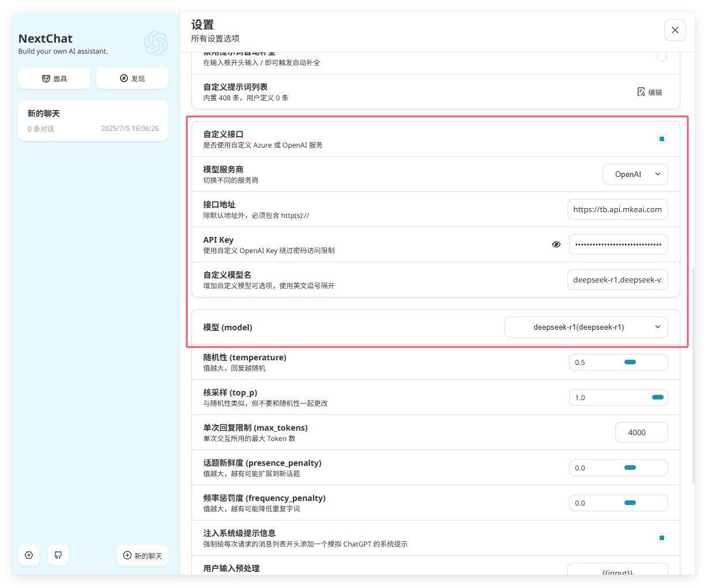Select the 新的聊天 conversation card
Screen dimensions: 708x588
pos(93,120)
